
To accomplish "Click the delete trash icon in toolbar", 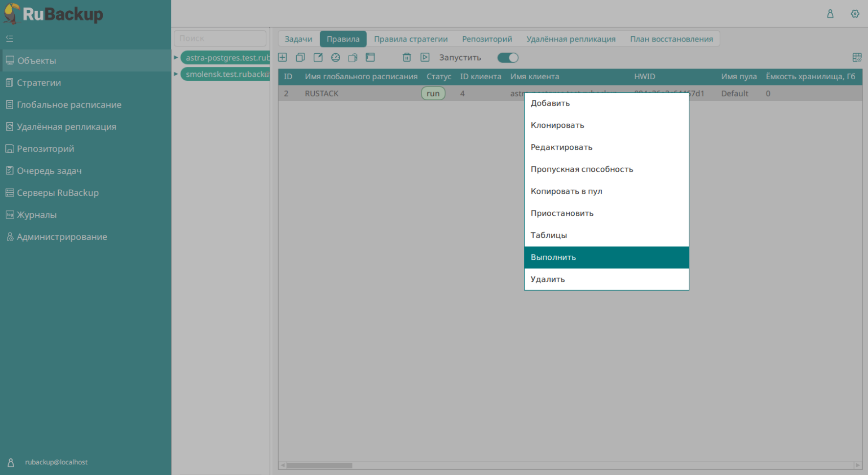I will (x=406, y=58).
